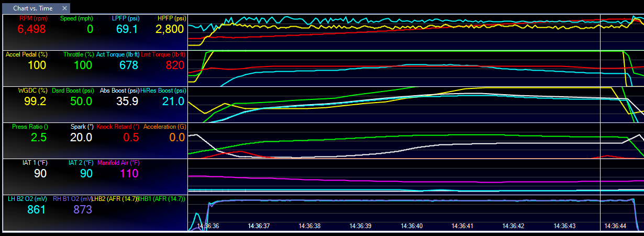Click the 14:36:40 time axis marker
The width and height of the screenshot is (644, 236).
click(x=412, y=226)
